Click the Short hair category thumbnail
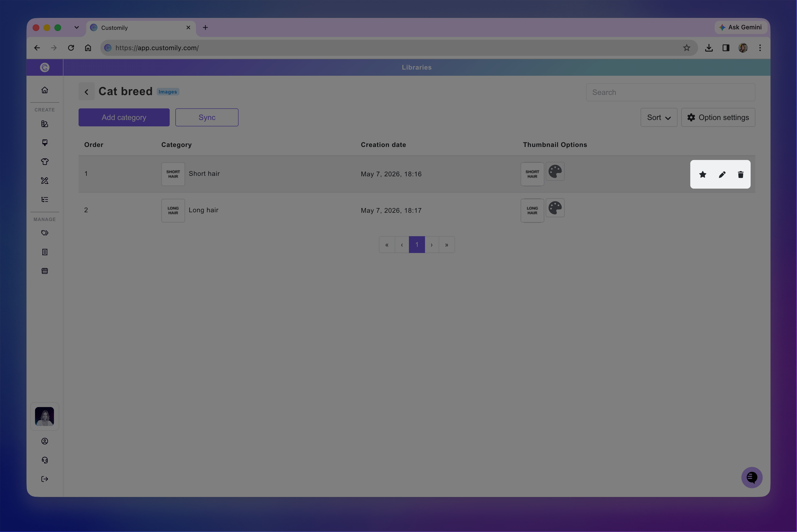The height and width of the screenshot is (532, 797). [173, 174]
